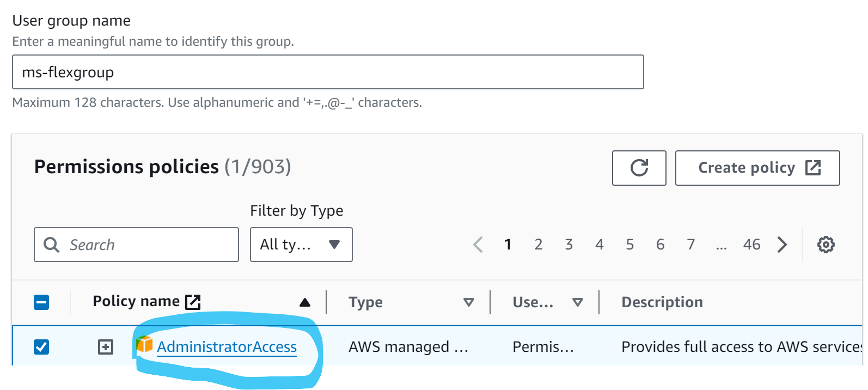
Task: Click the 'Permissions policies' heading
Action: click(x=126, y=167)
